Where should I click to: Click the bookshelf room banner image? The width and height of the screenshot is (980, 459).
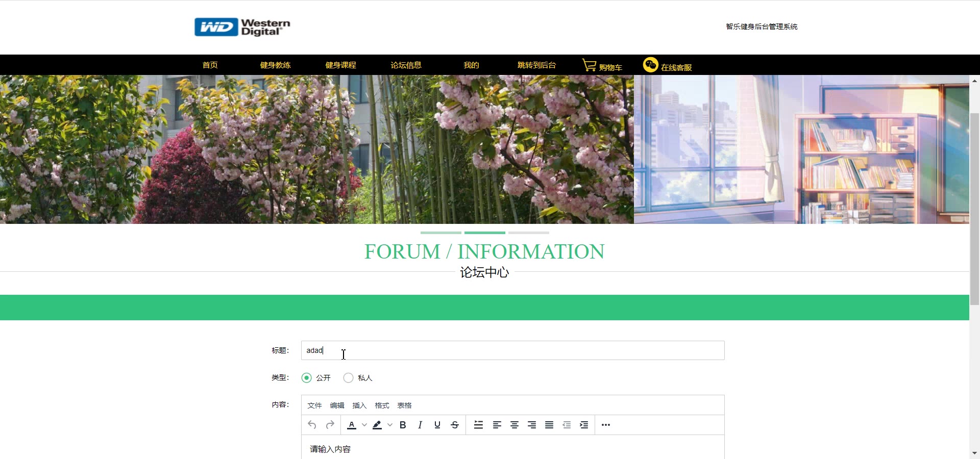tap(801, 149)
